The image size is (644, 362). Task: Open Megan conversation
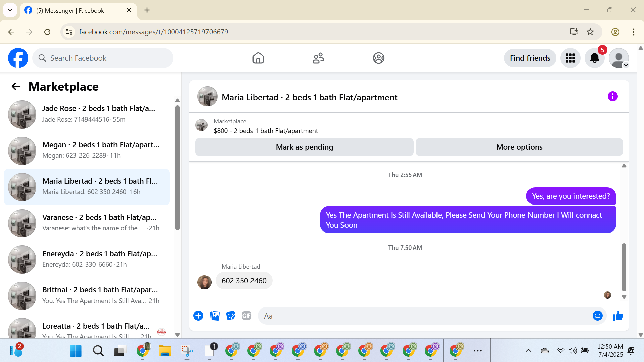pos(87,151)
